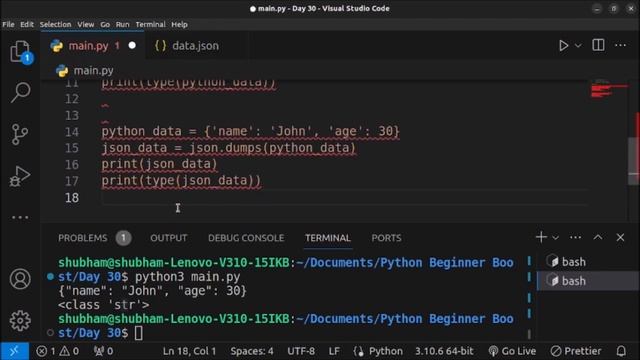Switch to the TERMINAL panel tab

[x=328, y=238]
